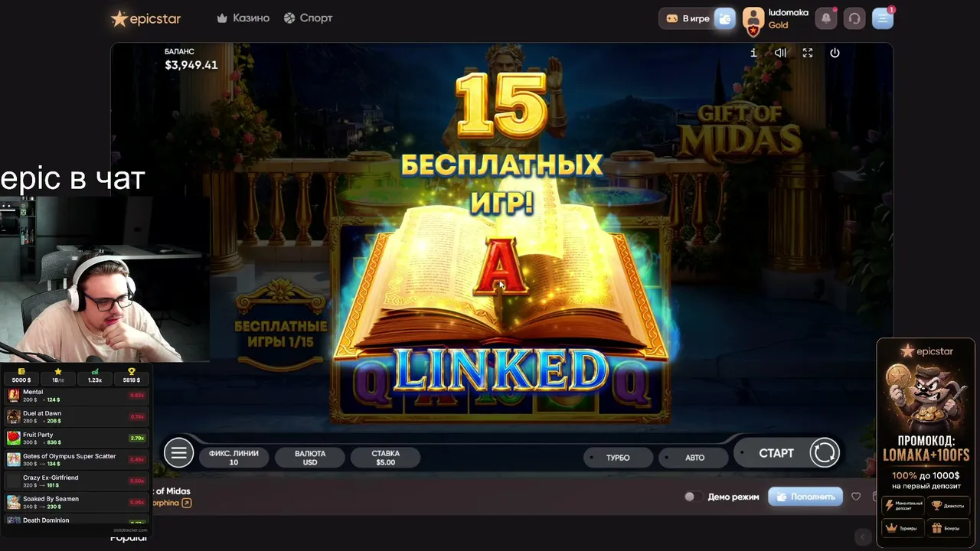This screenshot has height=551, width=980.
Task: Click the 18 star stat in tracker
Action: pyautogui.click(x=57, y=376)
